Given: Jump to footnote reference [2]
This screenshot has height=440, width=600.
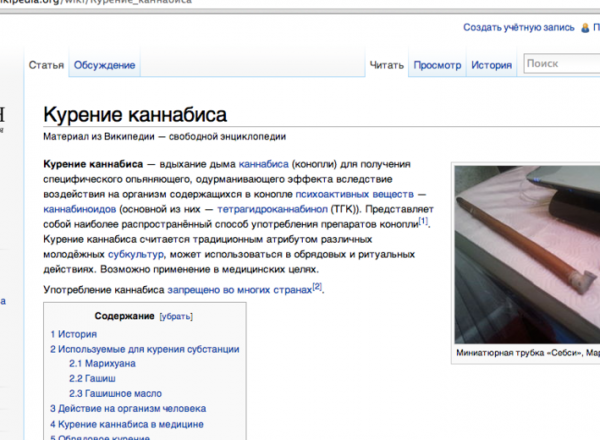Looking at the screenshot, I should click(317, 286).
